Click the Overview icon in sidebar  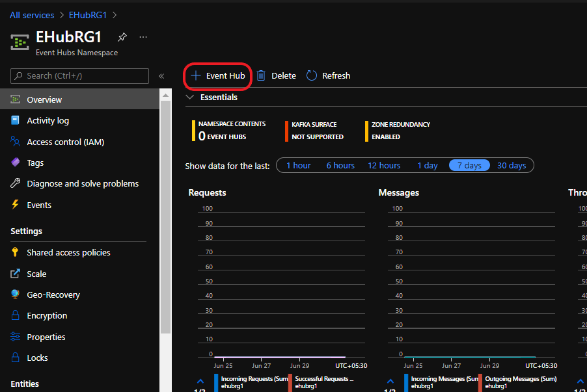point(16,99)
